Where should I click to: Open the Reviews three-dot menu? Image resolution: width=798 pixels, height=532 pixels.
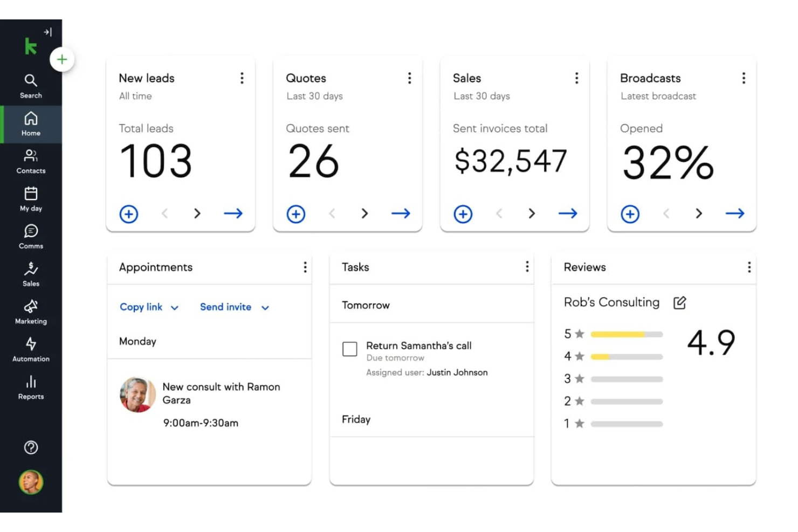(x=749, y=266)
